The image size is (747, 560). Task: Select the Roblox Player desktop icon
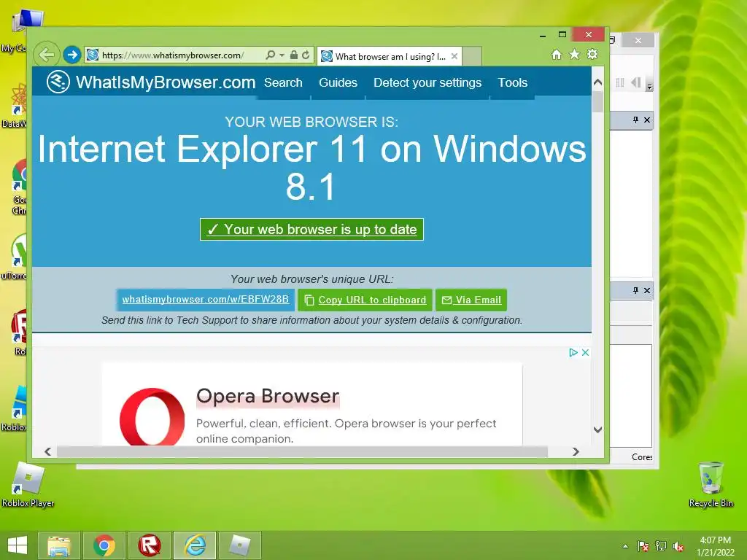[x=28, y=485]
